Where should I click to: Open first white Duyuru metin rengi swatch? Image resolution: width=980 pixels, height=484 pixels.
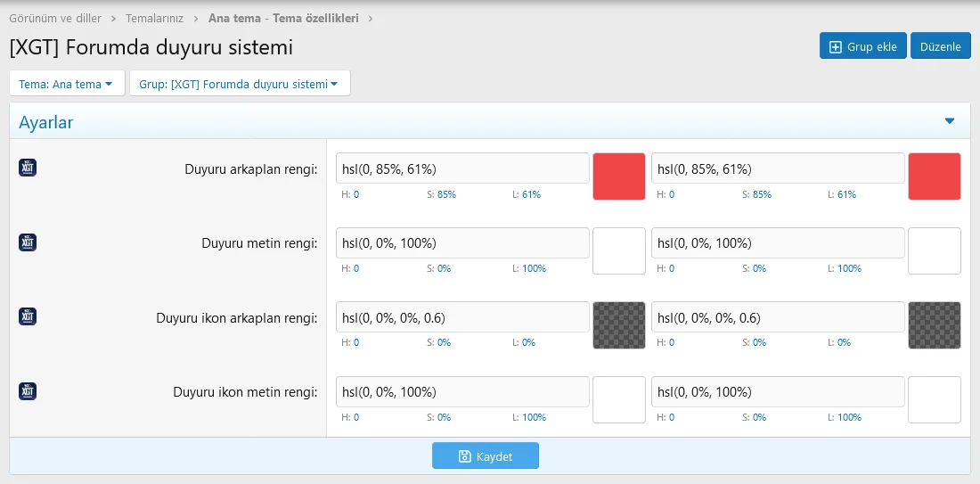coord(618,250)
